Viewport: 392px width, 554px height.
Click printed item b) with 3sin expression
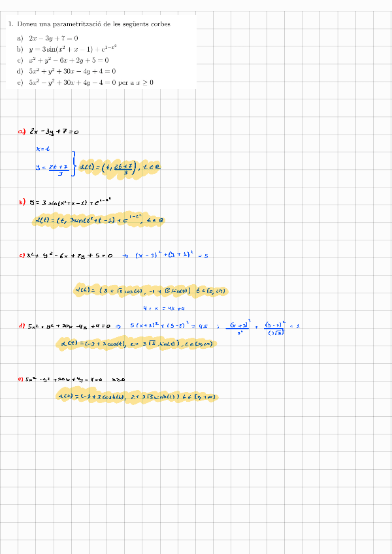point(72,49)
